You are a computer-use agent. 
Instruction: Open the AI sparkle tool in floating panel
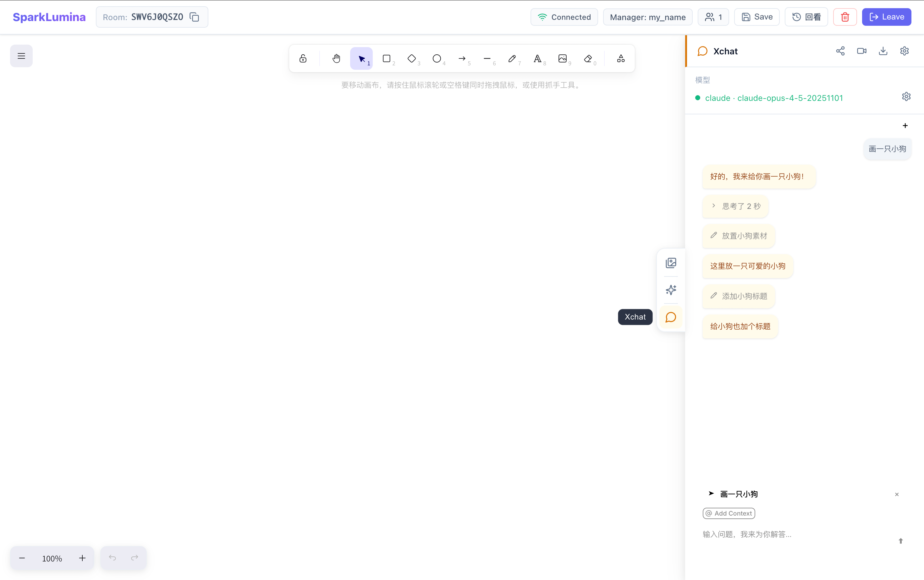(671, 290)
